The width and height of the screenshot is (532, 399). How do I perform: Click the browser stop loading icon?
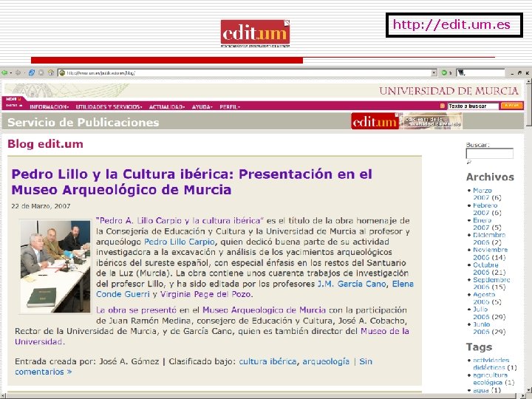point(41,72)
